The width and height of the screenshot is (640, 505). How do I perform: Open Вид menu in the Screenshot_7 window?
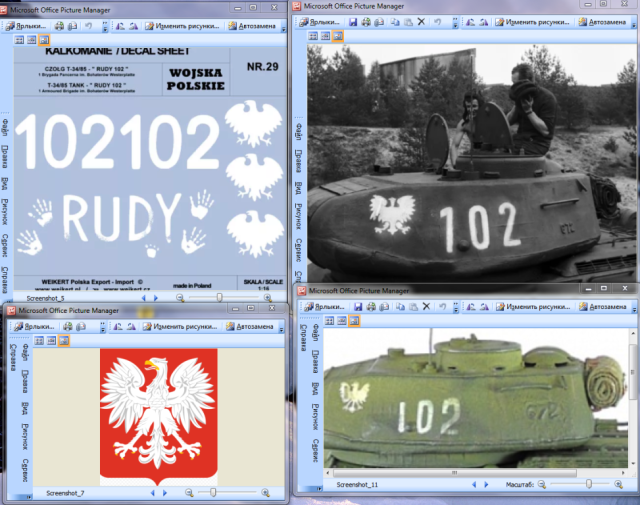pyautogui.click(x=25, y=408)
